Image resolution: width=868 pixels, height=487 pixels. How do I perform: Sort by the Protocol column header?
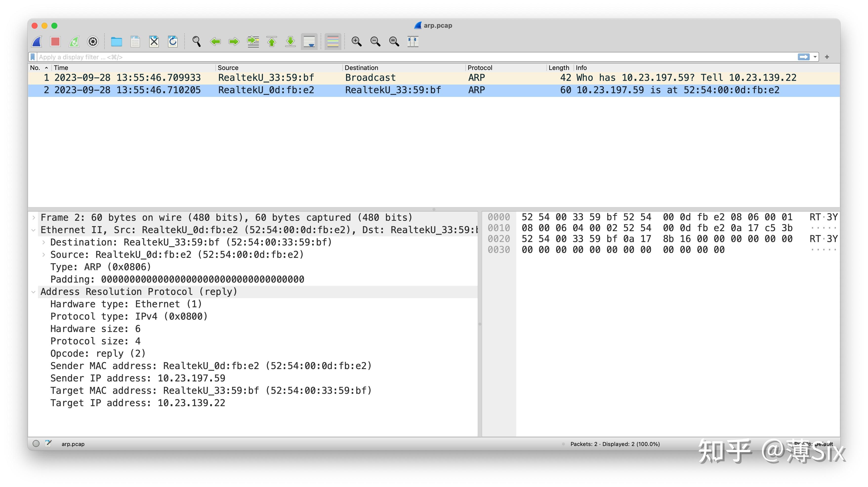coord(479,68)
